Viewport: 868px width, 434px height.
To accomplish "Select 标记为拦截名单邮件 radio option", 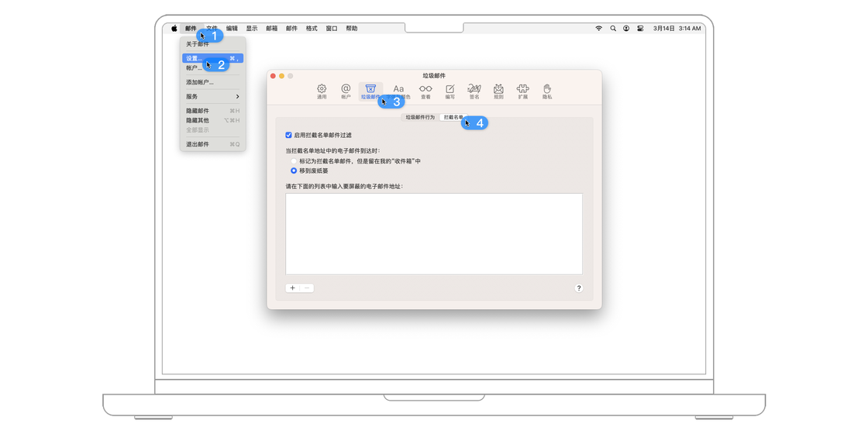I will tap(294, 161).
